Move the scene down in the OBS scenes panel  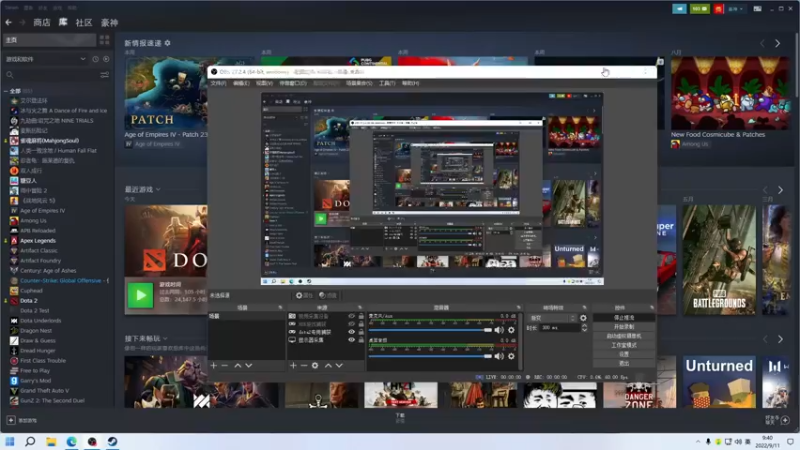[248, 365]
